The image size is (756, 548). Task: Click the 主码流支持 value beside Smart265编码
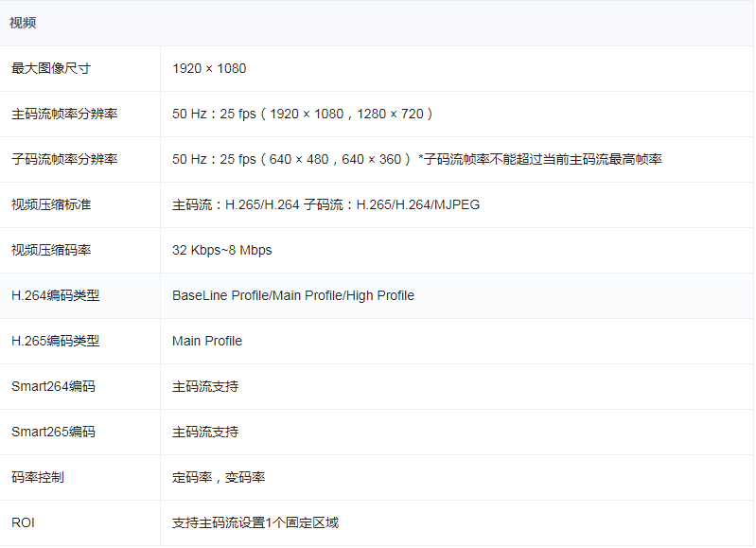(x=205, y=432)
